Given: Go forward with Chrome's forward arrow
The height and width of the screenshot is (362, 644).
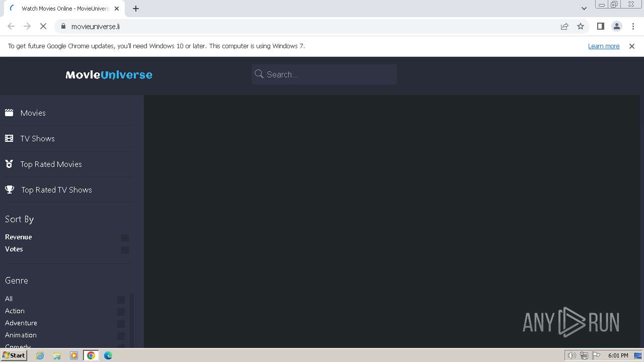Looking at the screenshot, I should pos(27,26).
